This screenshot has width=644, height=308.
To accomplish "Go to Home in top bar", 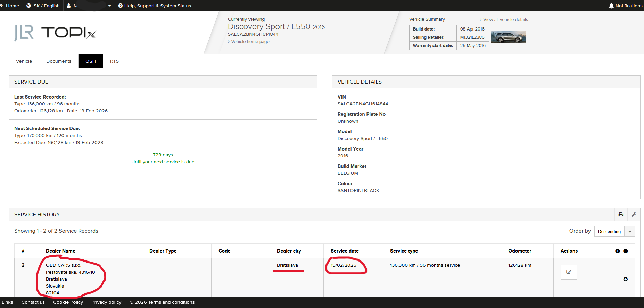I will [10, 6].
